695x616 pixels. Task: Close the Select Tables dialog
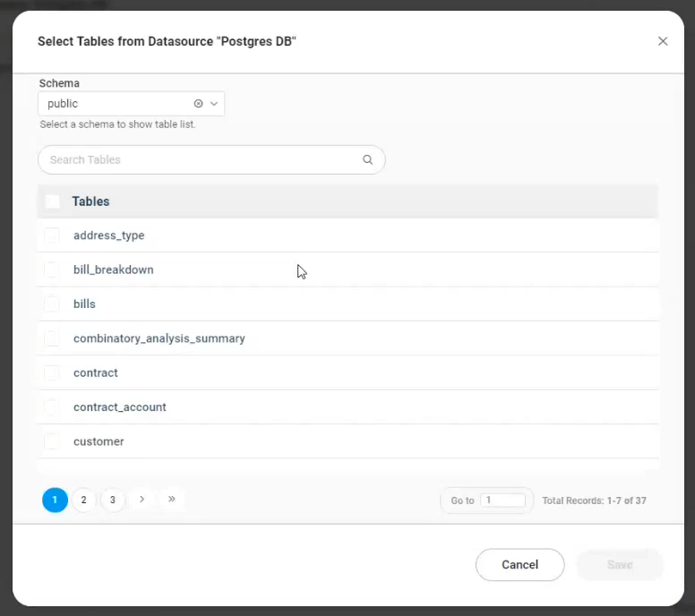point(663,41)
